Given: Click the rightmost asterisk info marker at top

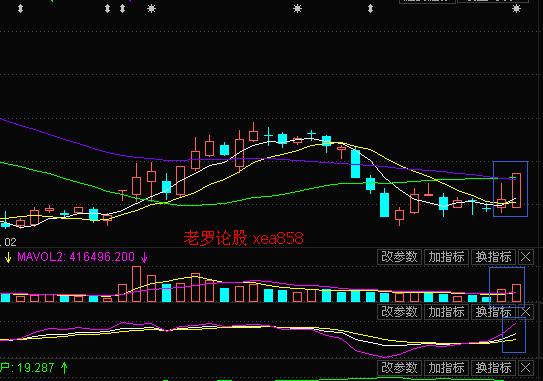Looking at the screenshot, I should (x=516, y=9).
